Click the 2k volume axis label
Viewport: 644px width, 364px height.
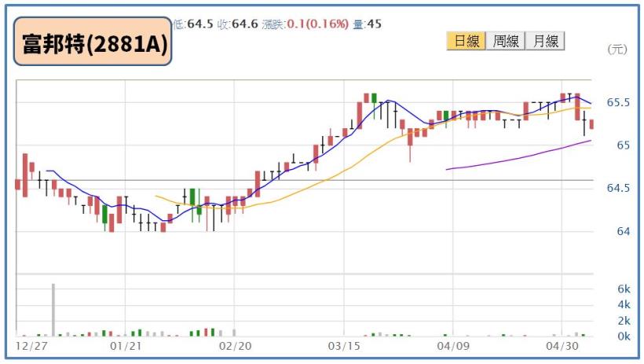click(624, 321)
